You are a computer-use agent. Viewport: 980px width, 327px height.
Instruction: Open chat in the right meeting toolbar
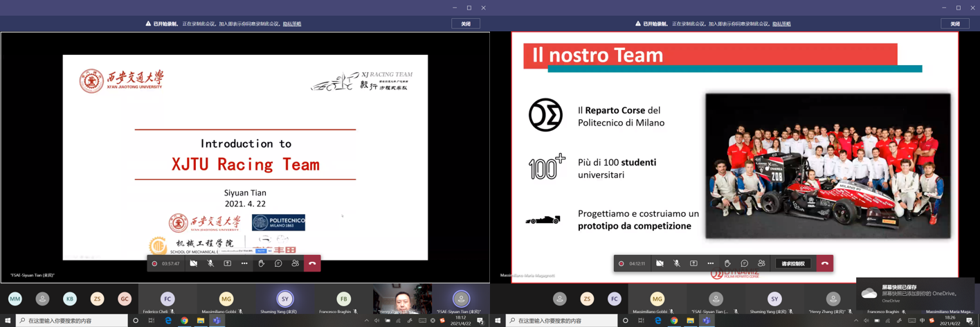pyautogui.click(x=745, y=264)
